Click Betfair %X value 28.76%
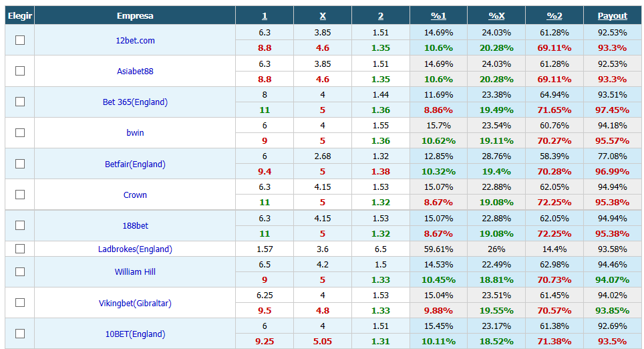 (496, 156)
